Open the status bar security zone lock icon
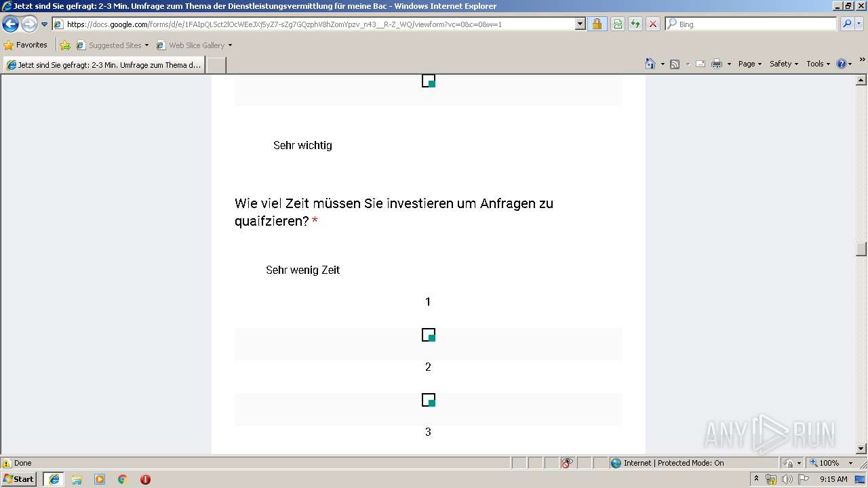Image resolution: width=868 pixels, height=488 pixels. (x=789, y=463)
